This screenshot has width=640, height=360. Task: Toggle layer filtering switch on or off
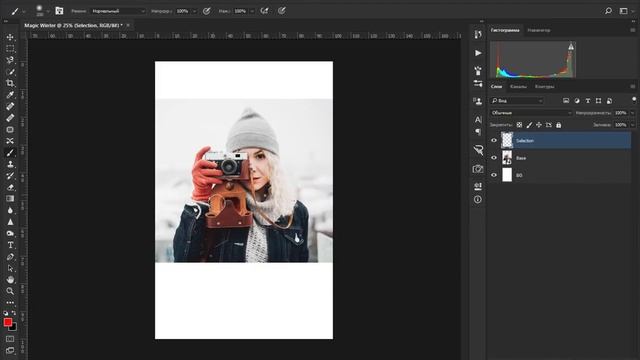[634, 100]
